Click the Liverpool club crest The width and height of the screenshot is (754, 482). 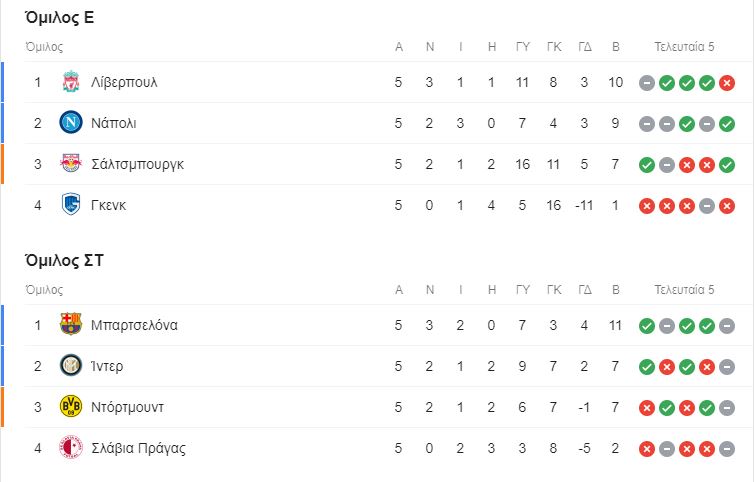coord(71,82)
